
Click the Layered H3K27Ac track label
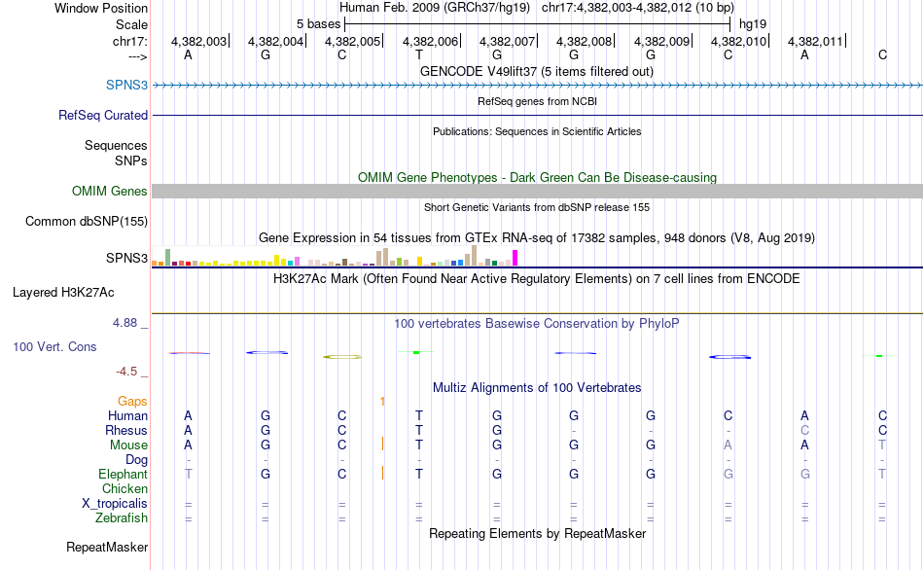[63, 293]
